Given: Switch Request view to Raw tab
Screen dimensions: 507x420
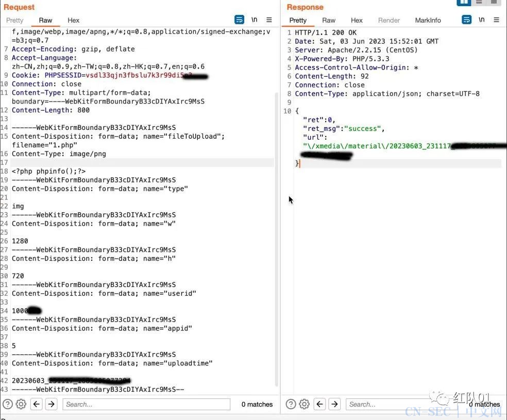Looking at the screenshot, I should [x=45, y=21].
